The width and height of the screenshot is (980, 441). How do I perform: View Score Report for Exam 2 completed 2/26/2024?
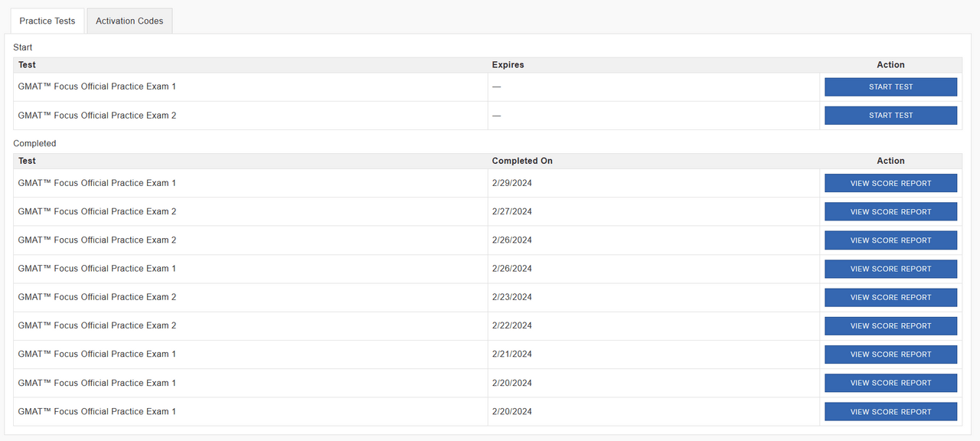point(890,240)
